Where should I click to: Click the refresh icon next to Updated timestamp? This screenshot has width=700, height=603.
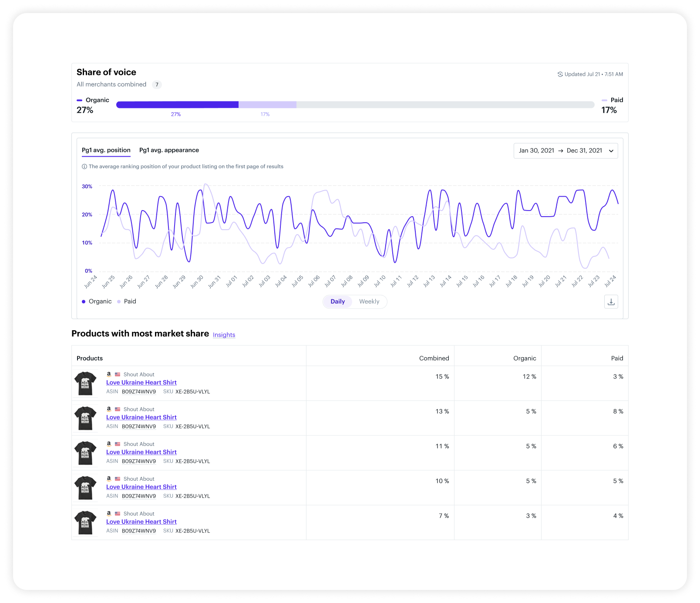point(561,74)
